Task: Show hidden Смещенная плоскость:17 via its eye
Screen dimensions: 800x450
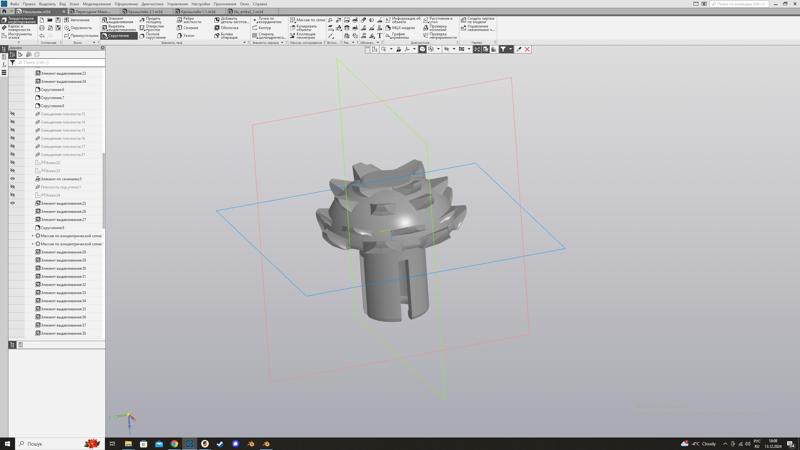Action: [13, 146]
